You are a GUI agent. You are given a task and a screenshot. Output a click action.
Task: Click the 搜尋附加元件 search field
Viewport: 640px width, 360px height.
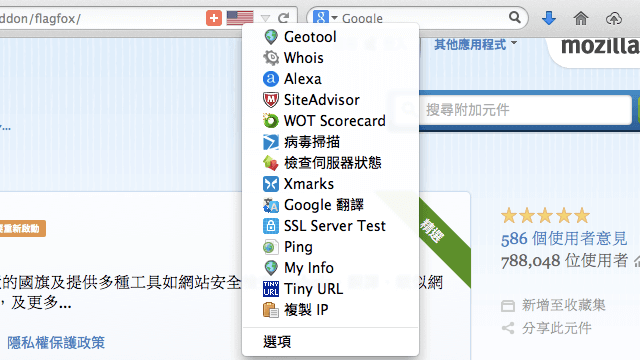pos(526,110)
